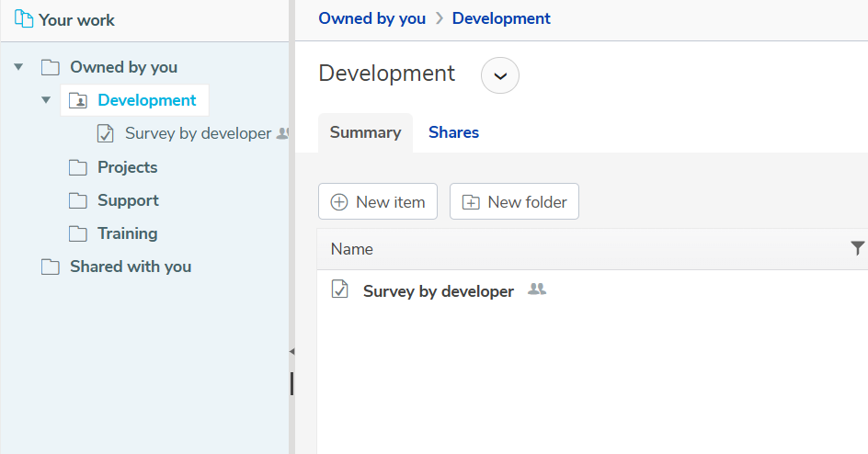
Task: Click the survey document icon in sidebar tree
Action: pos(105,134)
